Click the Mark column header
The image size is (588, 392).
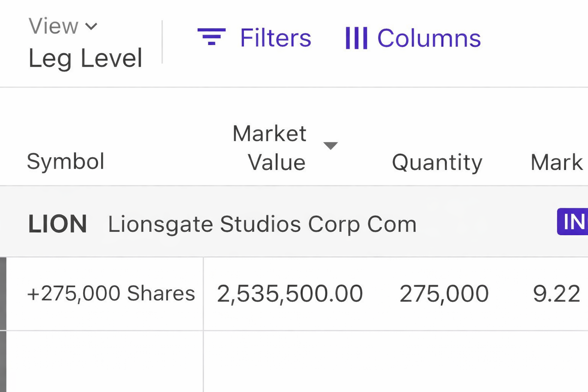tap(556, 162)
